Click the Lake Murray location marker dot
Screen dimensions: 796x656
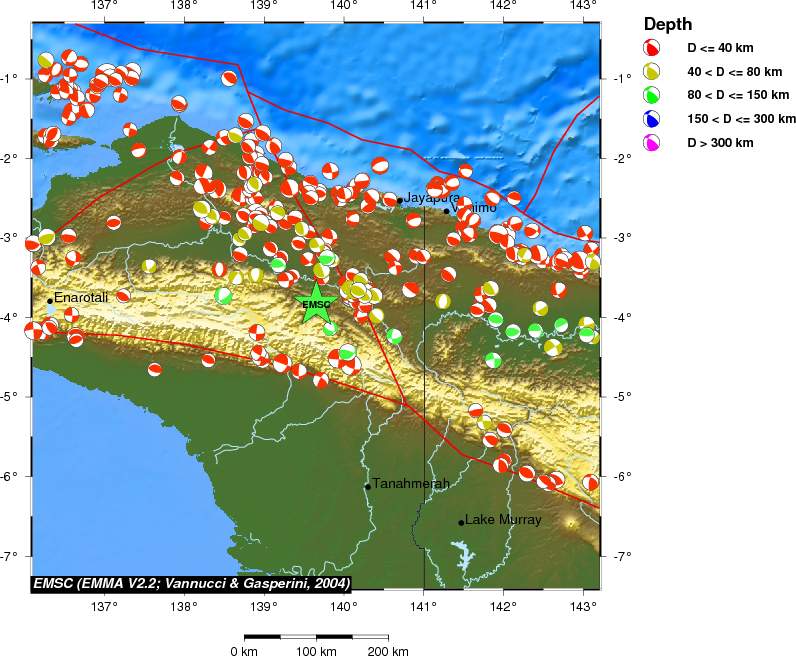point(461,522)
